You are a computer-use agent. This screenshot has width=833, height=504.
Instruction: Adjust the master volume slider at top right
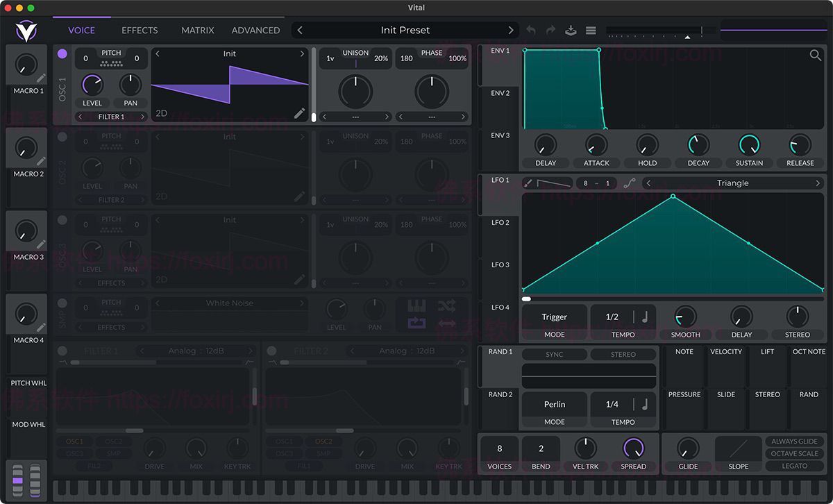653,31
